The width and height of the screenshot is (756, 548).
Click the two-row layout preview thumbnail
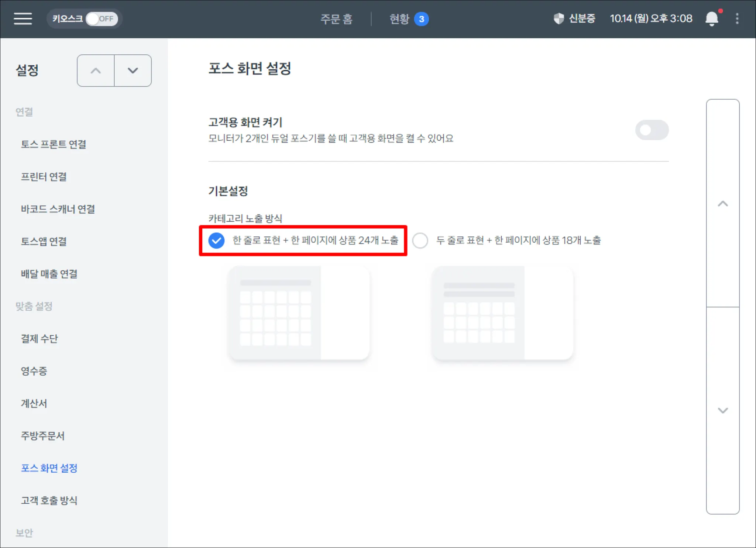[502, 313]
